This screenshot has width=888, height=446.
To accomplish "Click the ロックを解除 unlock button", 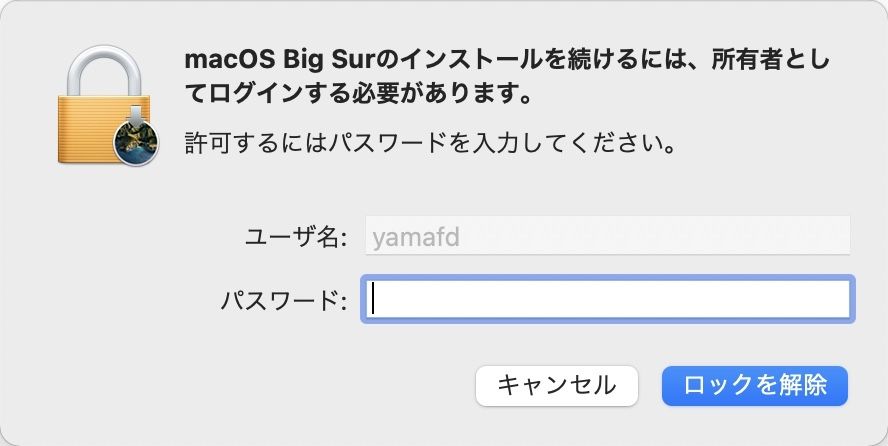I will tap(754, 386).
